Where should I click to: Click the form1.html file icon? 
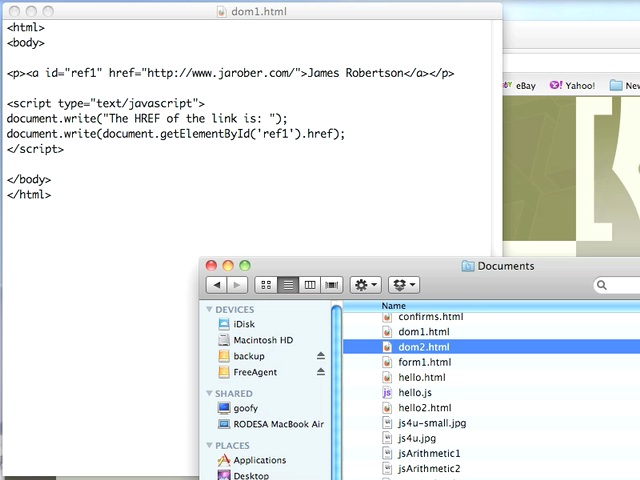(x=387, y=362)
